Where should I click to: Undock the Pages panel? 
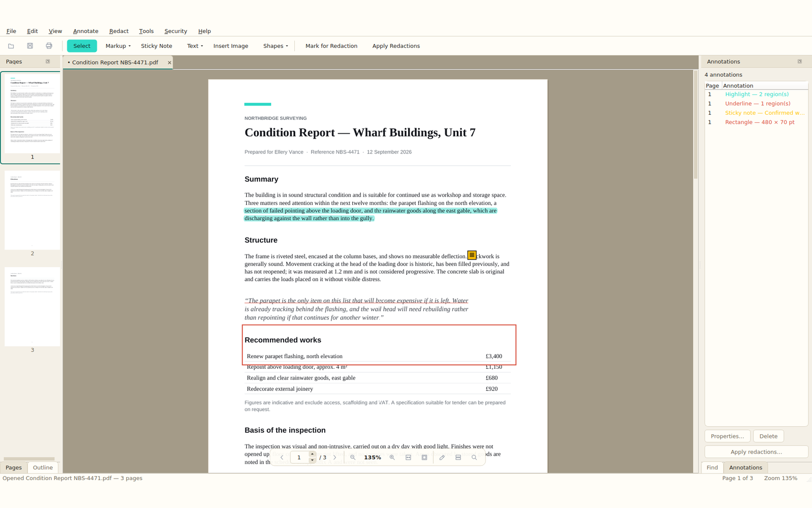[x=48, y=61]
